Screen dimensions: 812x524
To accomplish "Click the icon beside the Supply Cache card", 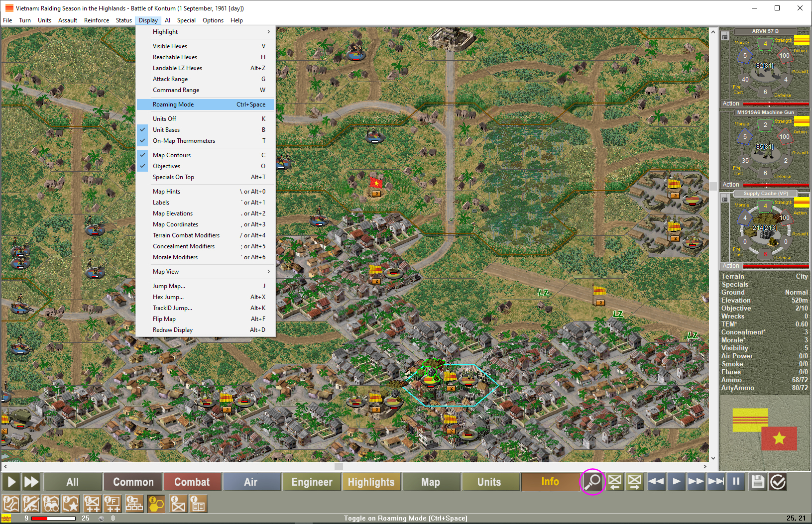I will [x=725, y=199].
